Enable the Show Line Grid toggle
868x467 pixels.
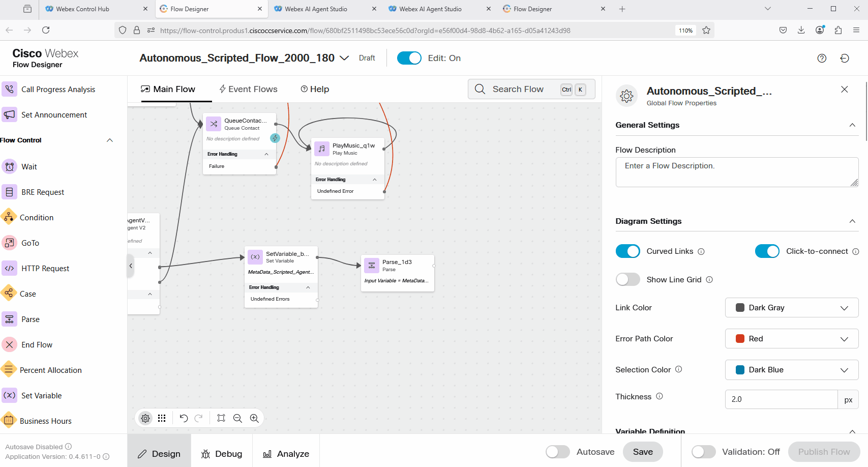click(627, 279)
